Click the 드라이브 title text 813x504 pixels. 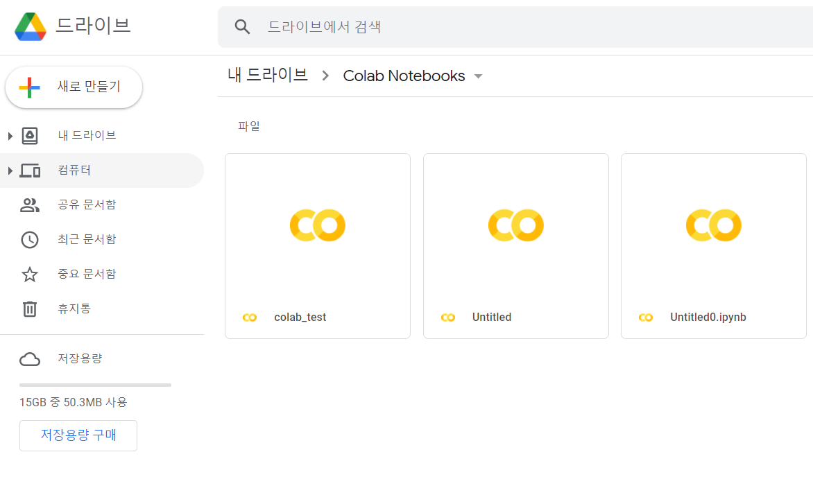(93, 26)
